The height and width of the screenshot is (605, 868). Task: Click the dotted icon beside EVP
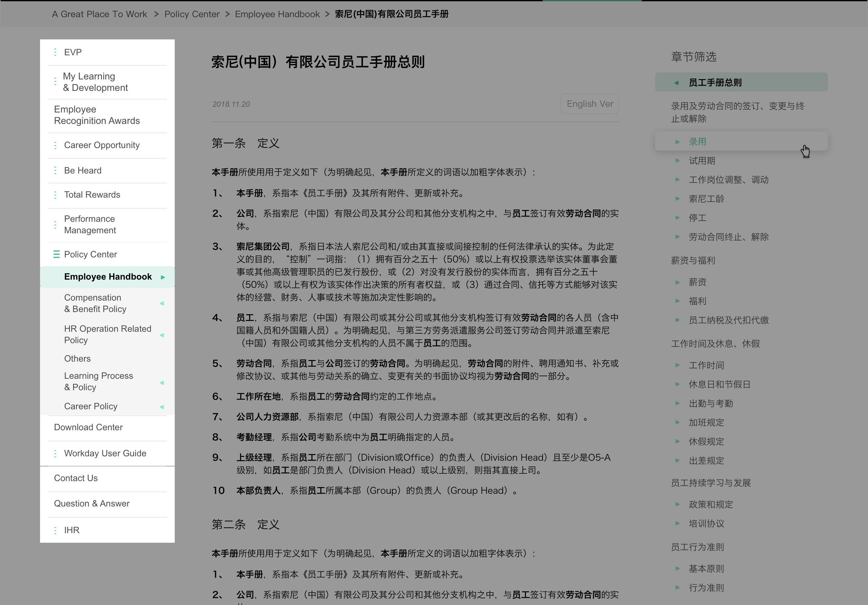point(55,52)
